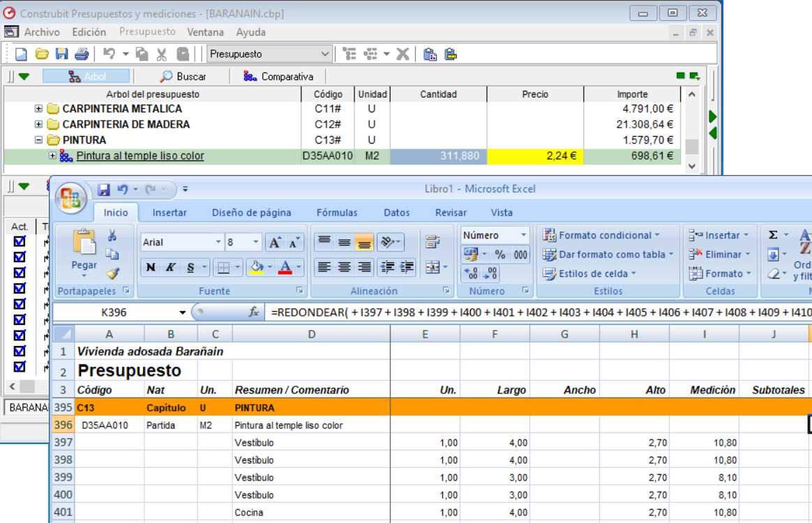Toggle the highlighted bottom alignment button
This screenshot has height=523, width=812.
364,242
